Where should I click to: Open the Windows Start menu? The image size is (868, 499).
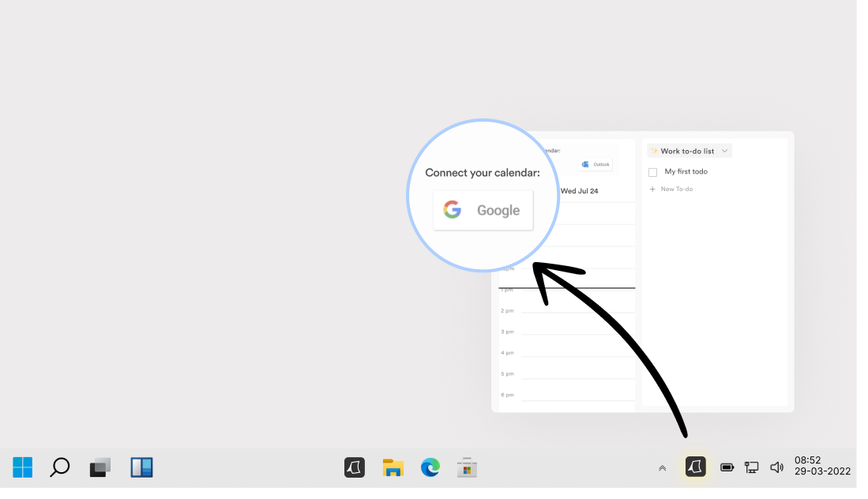tap(23, 467)
